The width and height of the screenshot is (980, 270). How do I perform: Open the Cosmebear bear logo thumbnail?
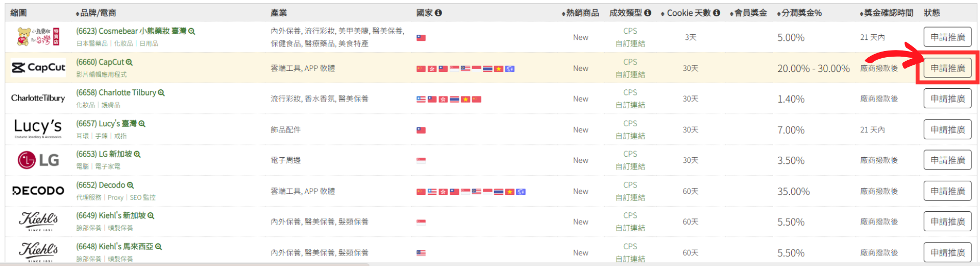[x=38, y=37]
